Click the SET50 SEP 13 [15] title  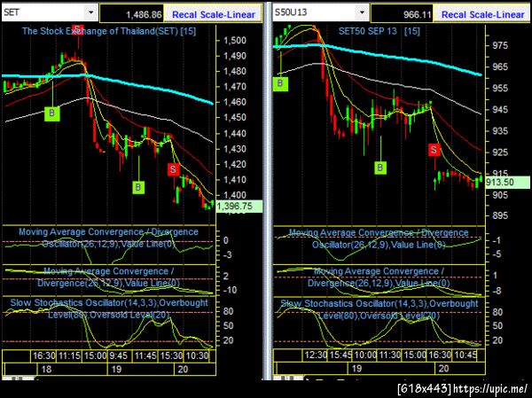pyautogui.click(x=379, y=31)
